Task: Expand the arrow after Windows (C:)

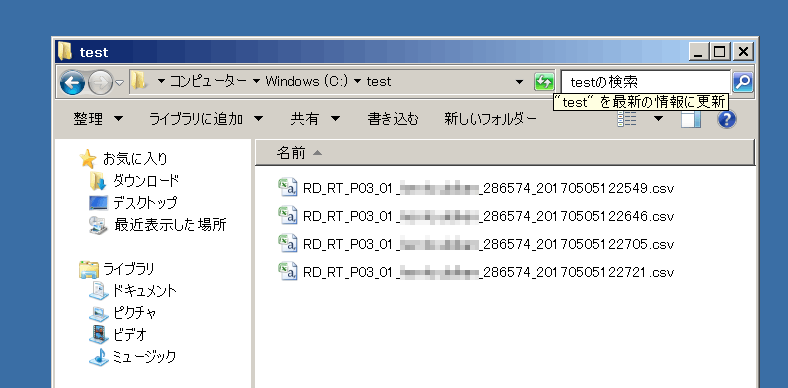Action: [x=357, y=81]
